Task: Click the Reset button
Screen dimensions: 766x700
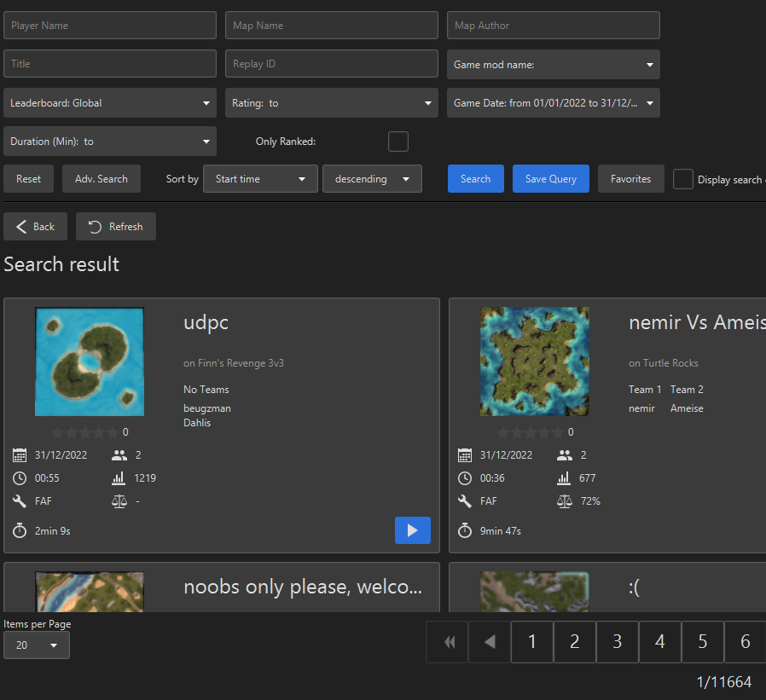Action: [28, 179]
